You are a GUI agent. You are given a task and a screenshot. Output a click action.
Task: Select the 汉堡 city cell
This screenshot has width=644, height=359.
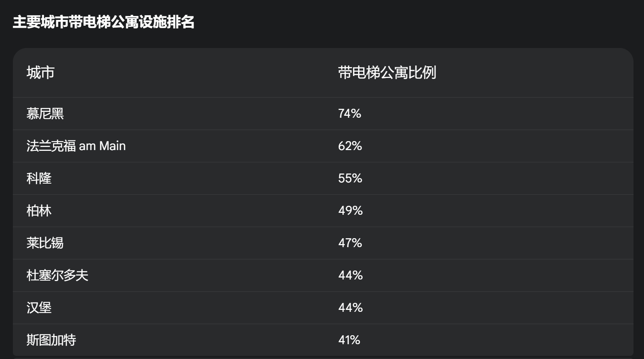[39, 308]
